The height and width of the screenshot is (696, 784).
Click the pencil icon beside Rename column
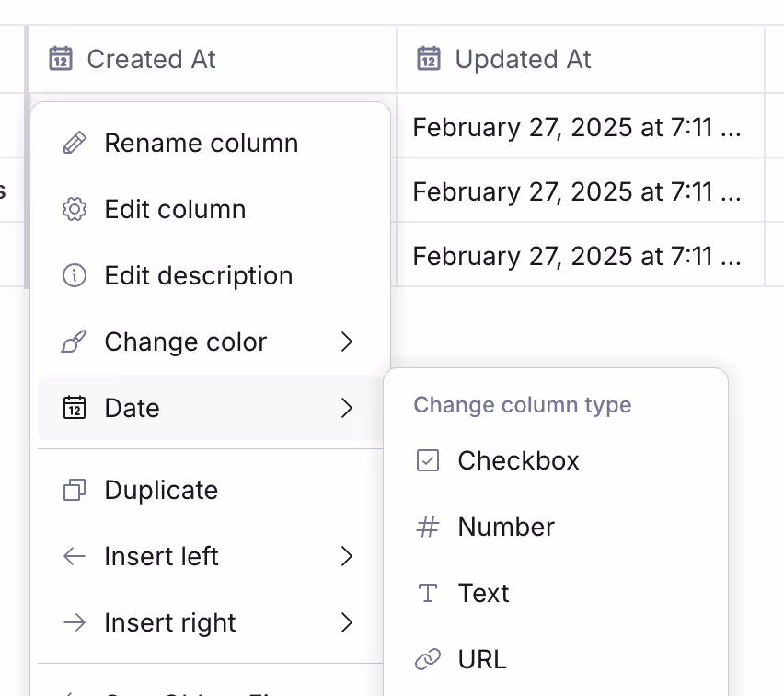[75, 143]
